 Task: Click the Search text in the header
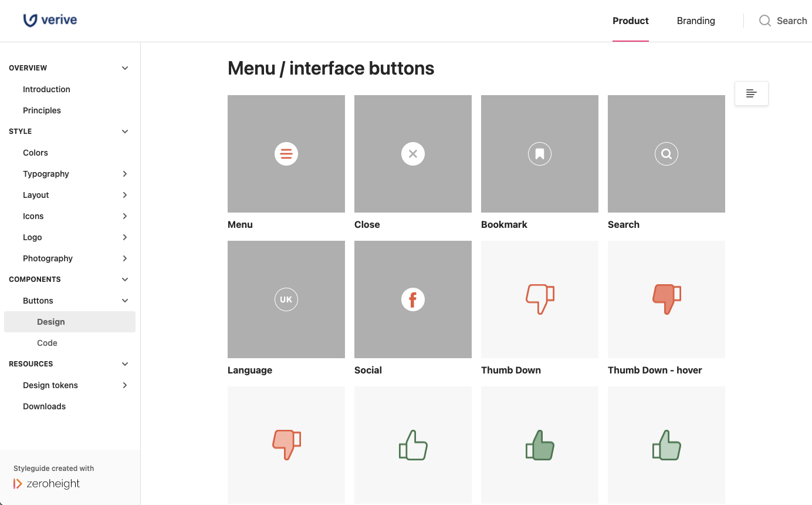(792, 21)
